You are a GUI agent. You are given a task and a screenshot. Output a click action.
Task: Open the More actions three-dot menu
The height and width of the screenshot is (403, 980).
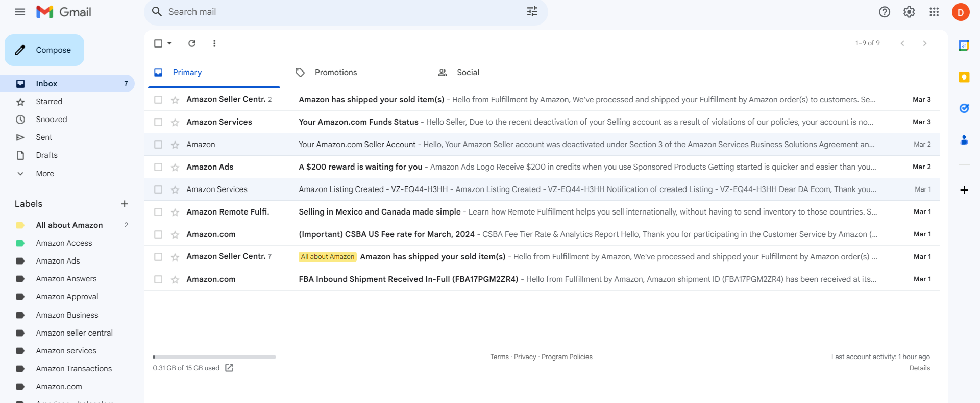(214, 43)
